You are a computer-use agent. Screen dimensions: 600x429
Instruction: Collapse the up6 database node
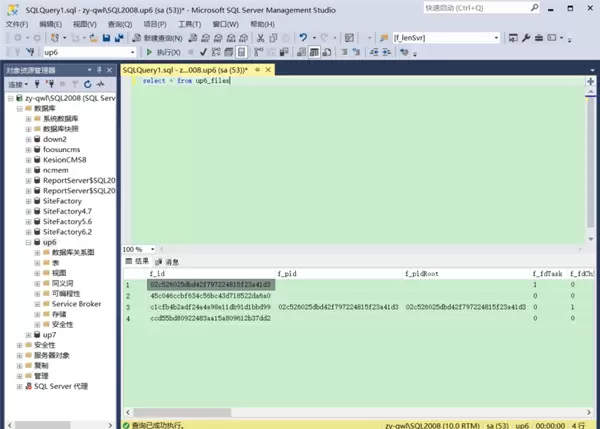[x=27, y=242]
